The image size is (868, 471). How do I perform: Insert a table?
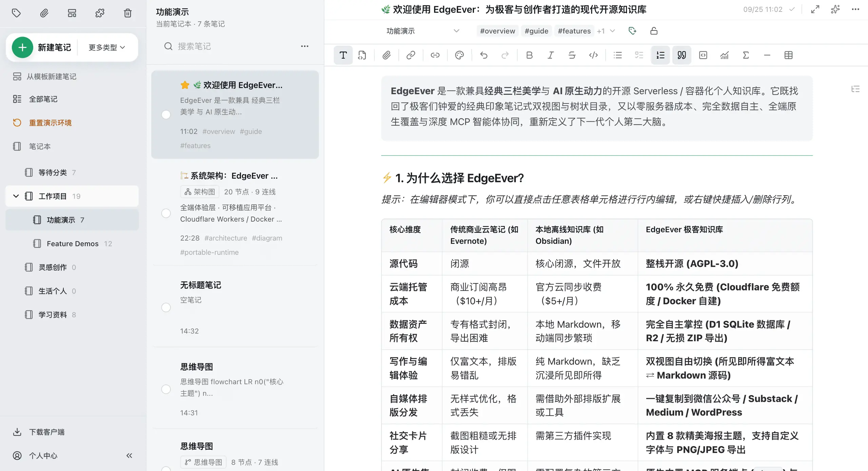pos(789,55)
